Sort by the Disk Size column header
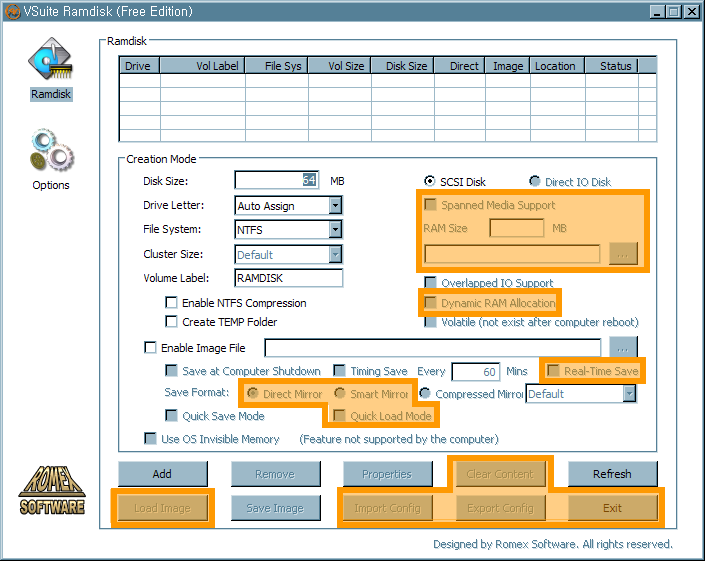Image resolution: width=705 pixels, height=561 pixels. [403, 66]
